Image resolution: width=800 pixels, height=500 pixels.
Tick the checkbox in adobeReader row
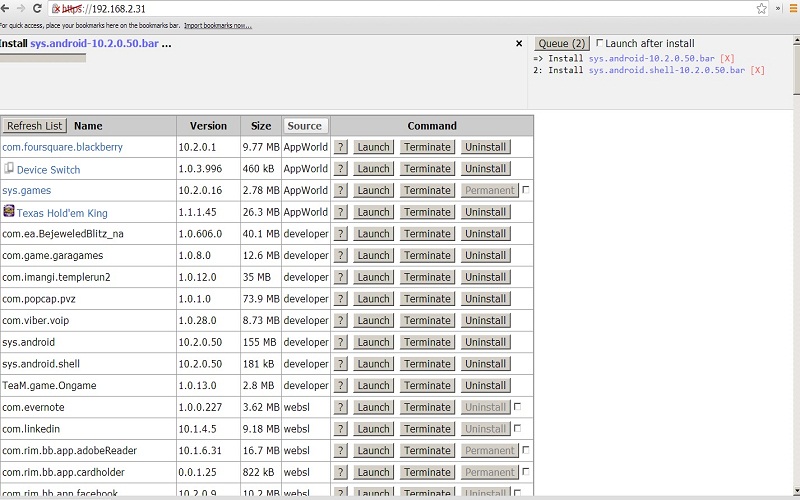[x=526, y=450]
